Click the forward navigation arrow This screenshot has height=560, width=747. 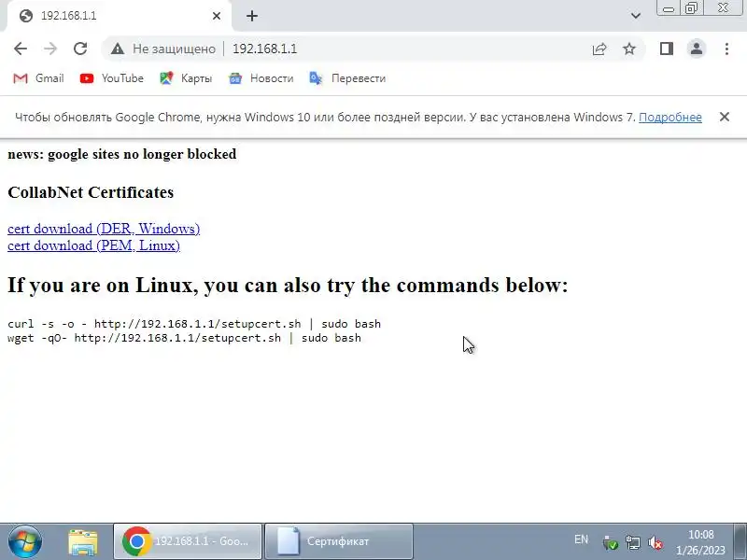point(50,49)
